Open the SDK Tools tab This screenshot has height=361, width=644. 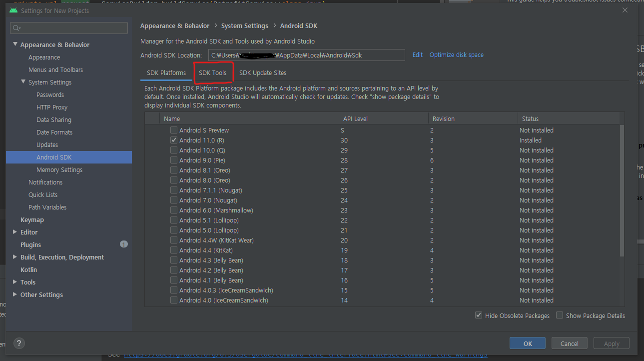212,72
